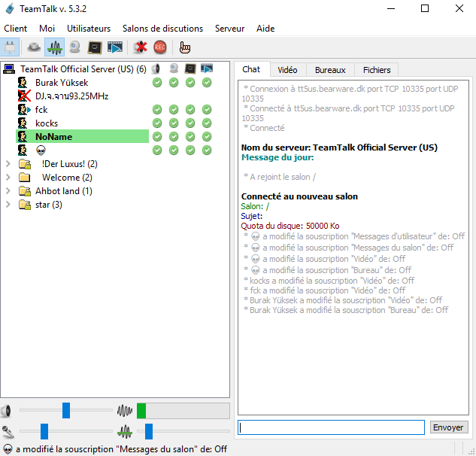
Task: Click the Welcome channel folder icon
Action: [24, 178]
